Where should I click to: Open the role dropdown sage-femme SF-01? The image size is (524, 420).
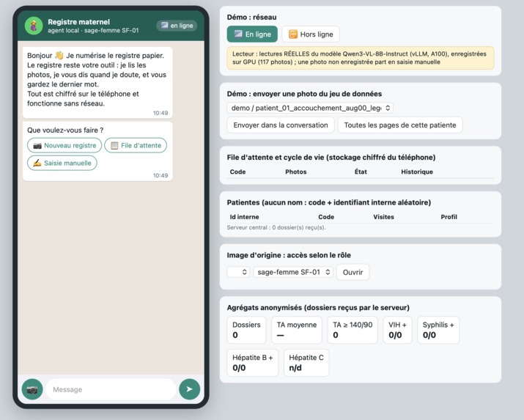[x=293, y=272]
